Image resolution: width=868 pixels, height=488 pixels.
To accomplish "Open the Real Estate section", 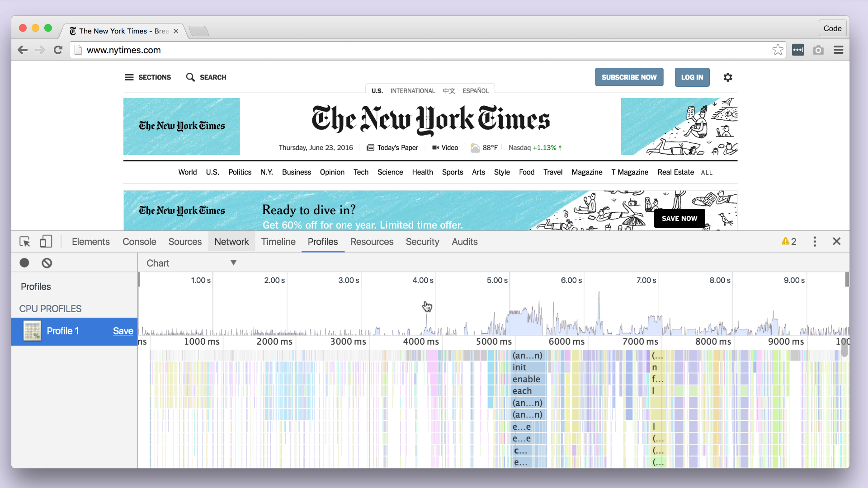I will point(676,172).
